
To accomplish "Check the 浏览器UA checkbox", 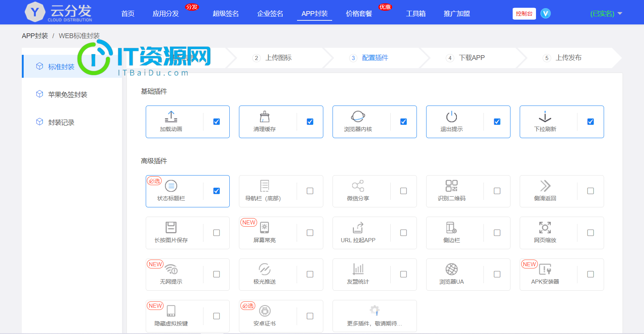I will 497,274.
